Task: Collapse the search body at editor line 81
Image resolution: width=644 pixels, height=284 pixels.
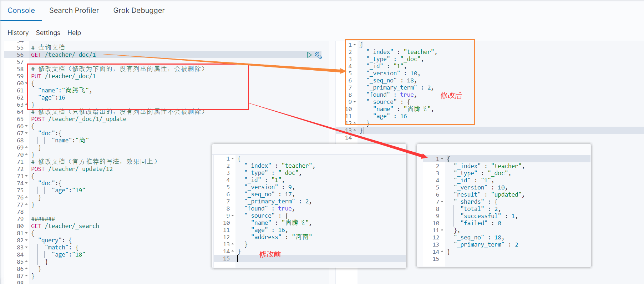Action: coord(26,233)
